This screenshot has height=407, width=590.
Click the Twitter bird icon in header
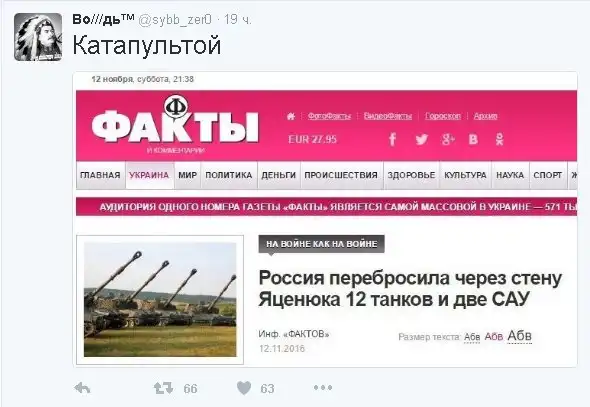click(x=421, y=140)
